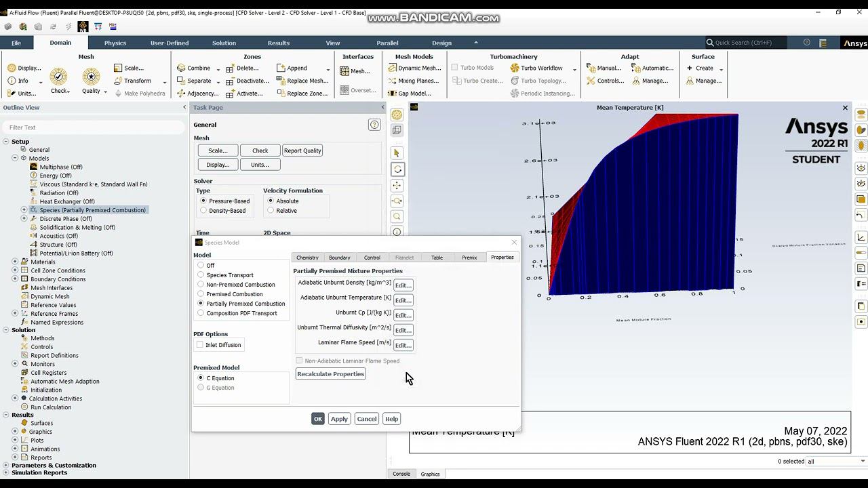Click the show-eye icon in right toolbar
Image resolution: width=868 pixels, height=488 pixels.
pyautogui.click(x=861, y=168)
